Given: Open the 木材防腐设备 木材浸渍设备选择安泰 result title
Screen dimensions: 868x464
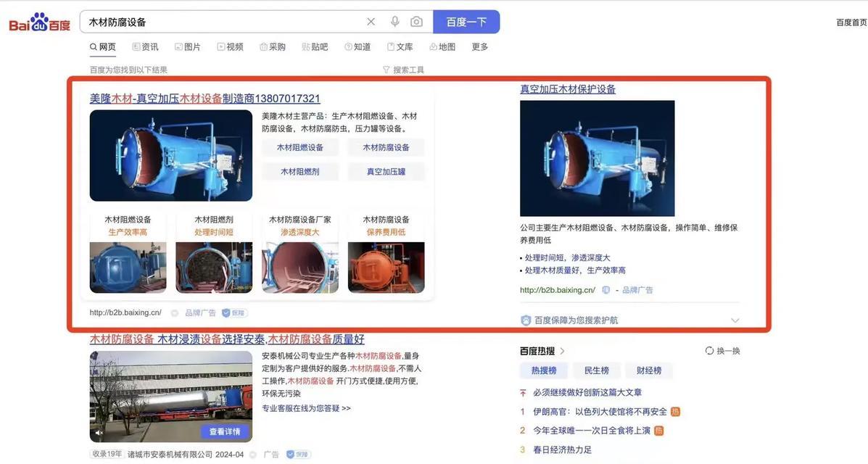Looking at the screenshot, I should (x=227, y=339).
